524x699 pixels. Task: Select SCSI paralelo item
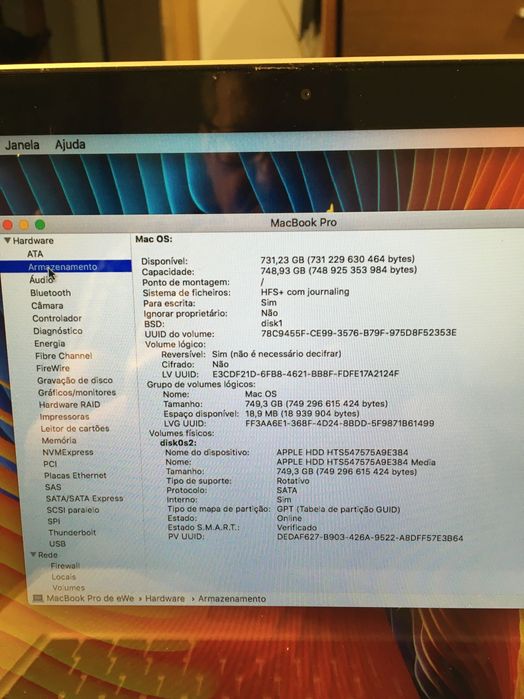coord(73,510)
